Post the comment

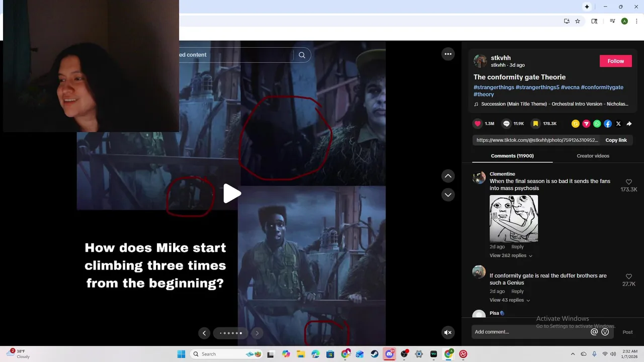627,332
